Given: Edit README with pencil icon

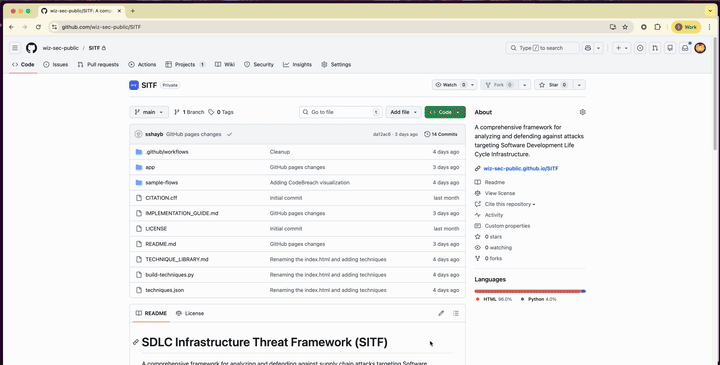Looking at the screenshot, I should point(441,313).
